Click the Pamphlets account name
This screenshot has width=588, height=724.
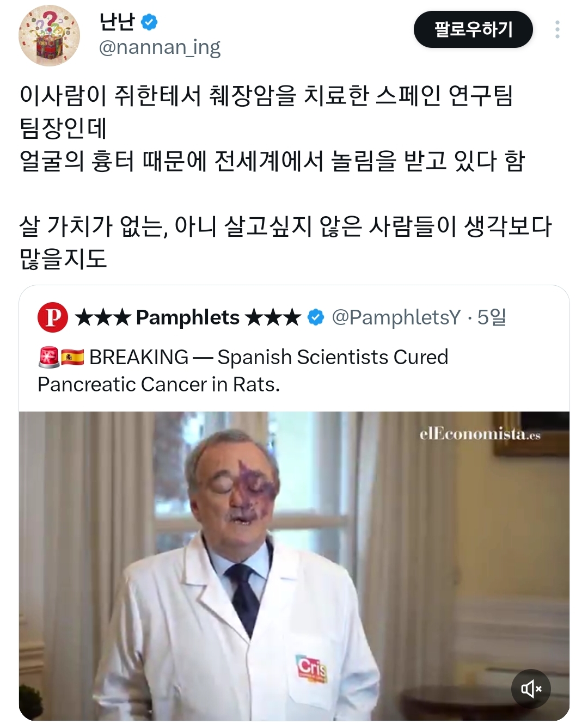click(x=188, y=317)
